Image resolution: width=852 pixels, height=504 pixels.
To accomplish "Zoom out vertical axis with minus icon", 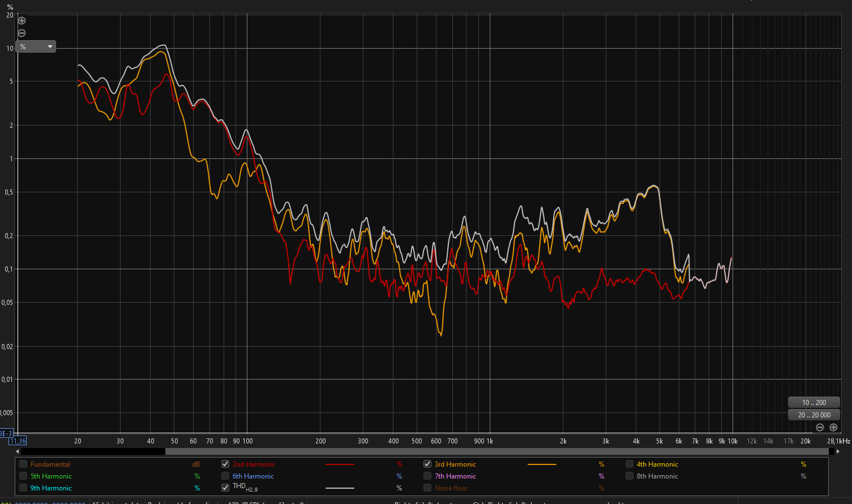I will [22, 33].
